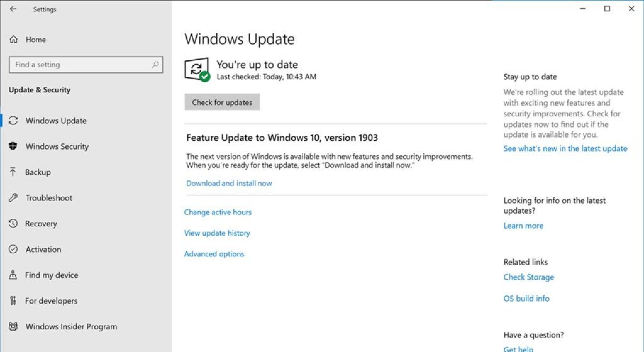Click the back arrow in Settings
Image resolution: width=644 pixels, height=352 pixels.
[x=13, y=9]
